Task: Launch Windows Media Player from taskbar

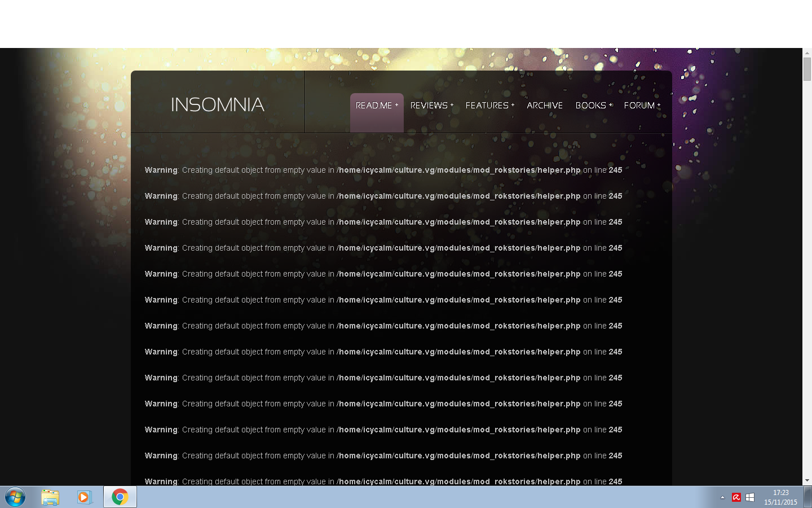Action: point(85,497)
